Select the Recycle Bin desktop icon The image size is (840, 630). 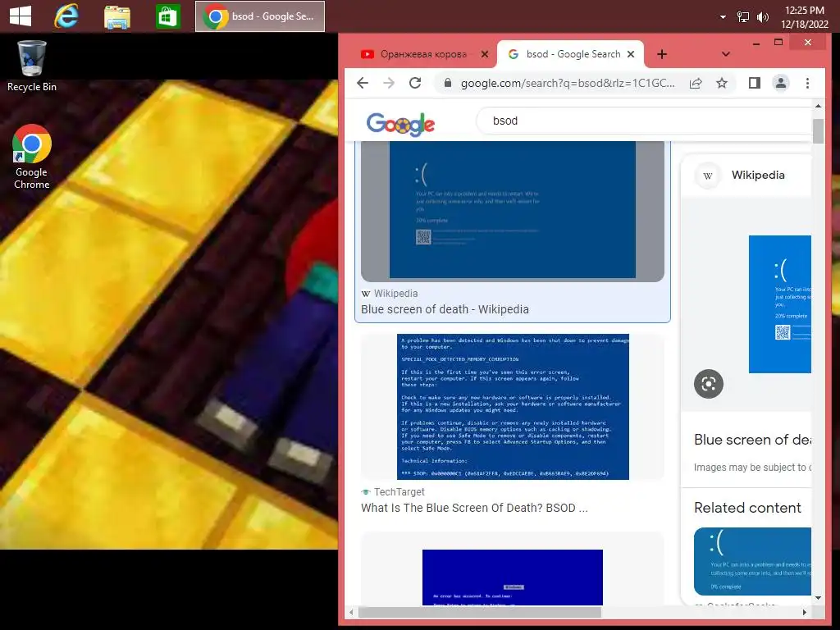32,66
